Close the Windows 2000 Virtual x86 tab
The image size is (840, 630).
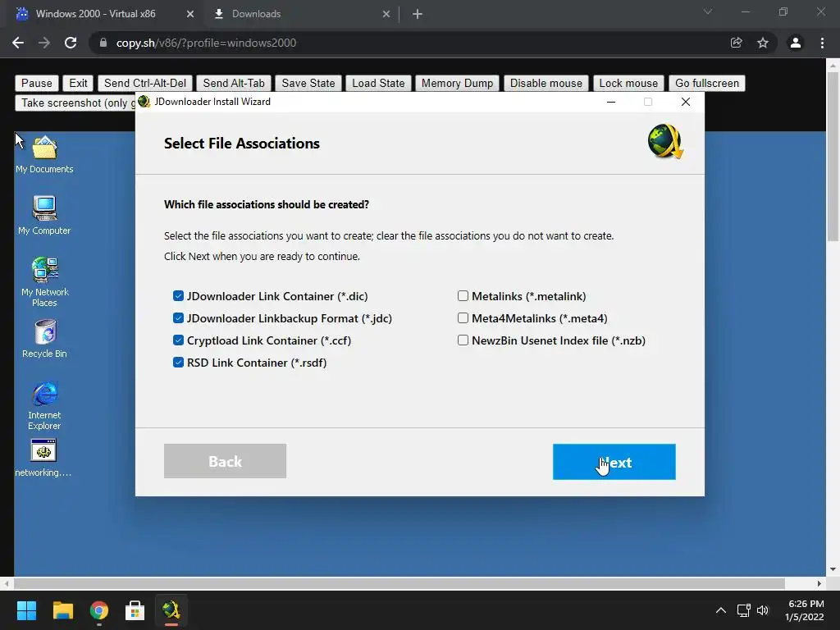click(x=190, y=14)
